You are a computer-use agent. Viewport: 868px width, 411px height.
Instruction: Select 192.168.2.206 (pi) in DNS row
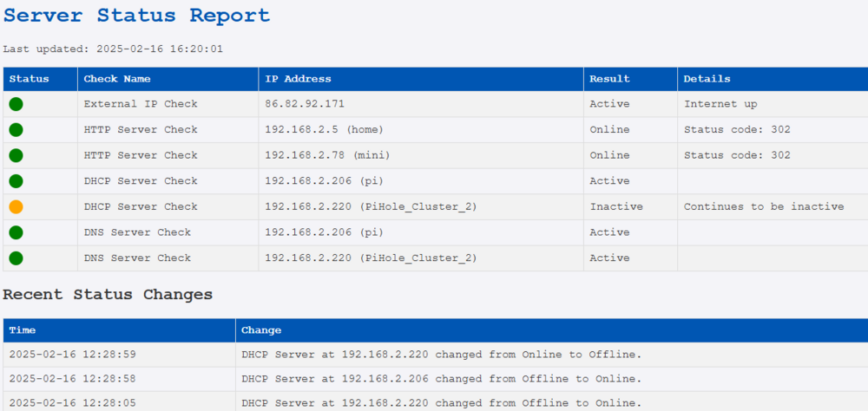[x=325, y=232]
